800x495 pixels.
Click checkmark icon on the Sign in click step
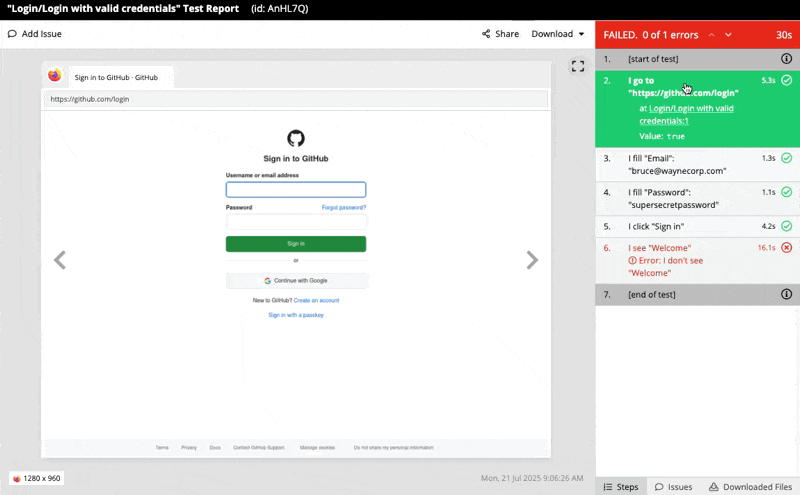pyautogui.click(x=786, y=226)
